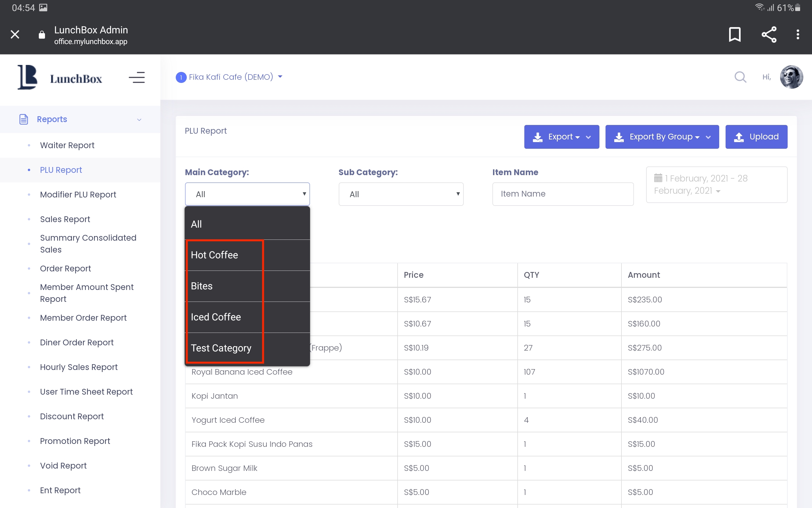Viewport: 812px width, 508px height.
Task: Open the Sub Category dropdown
Action: (401, 194)
